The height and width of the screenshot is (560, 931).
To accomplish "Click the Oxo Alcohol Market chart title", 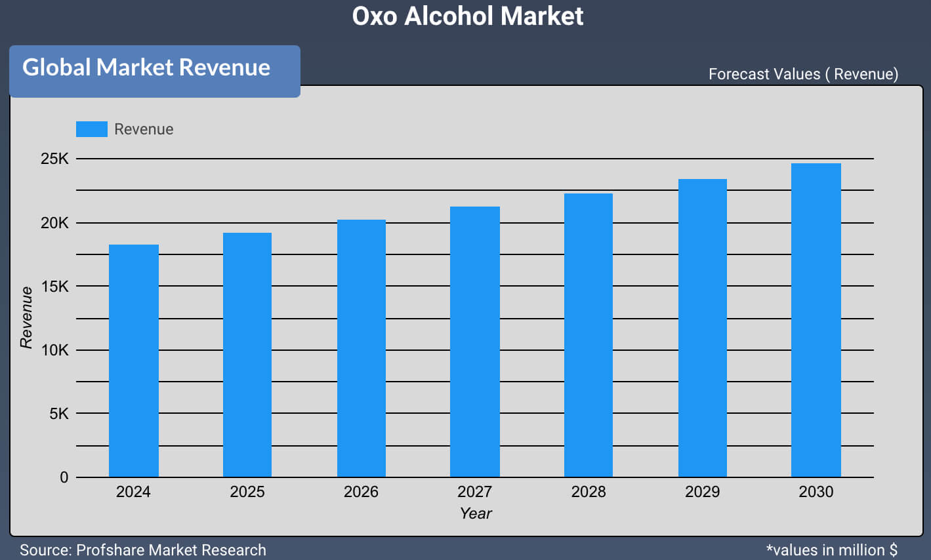I will pyautogui.click(x=467, y=16).
